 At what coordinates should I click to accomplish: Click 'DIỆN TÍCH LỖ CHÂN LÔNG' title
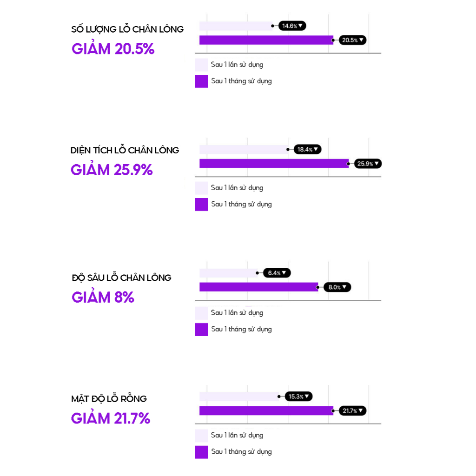click(x=125, y=150)
